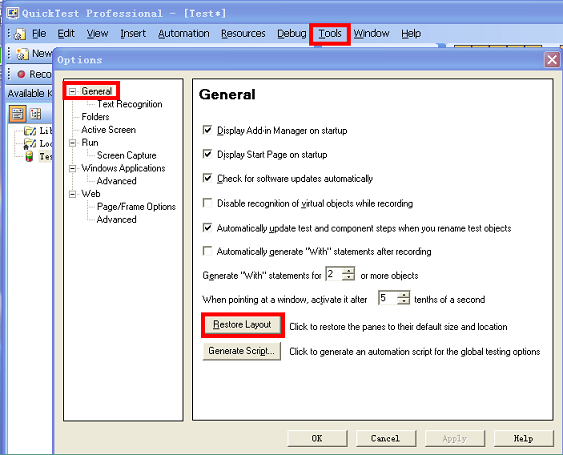Select Web in the options tree
Screen dimensions: 563x455
point(90,194)
